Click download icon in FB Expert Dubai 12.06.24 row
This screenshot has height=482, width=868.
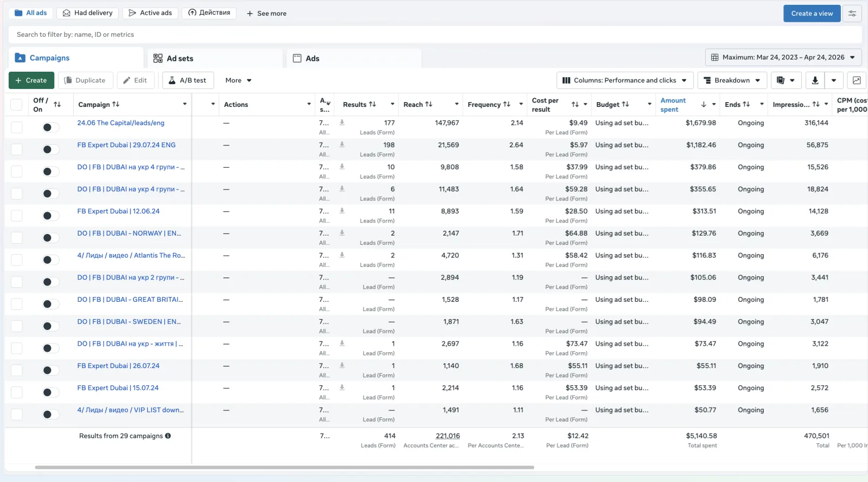tap(342, 211)
